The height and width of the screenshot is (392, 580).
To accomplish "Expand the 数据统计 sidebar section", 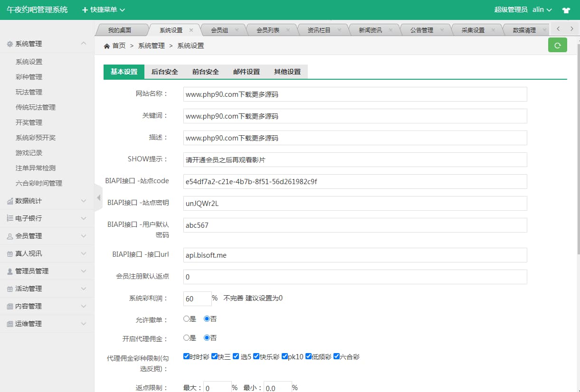I will pos(47,201).
